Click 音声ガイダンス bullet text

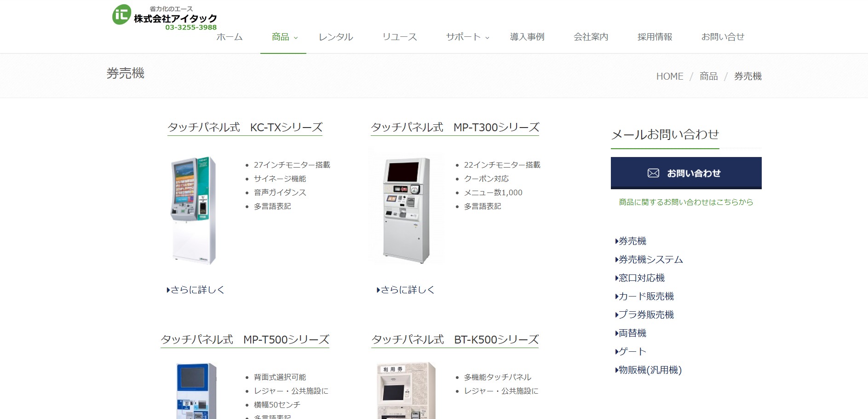pyautogui.click(x=280, y=192)
